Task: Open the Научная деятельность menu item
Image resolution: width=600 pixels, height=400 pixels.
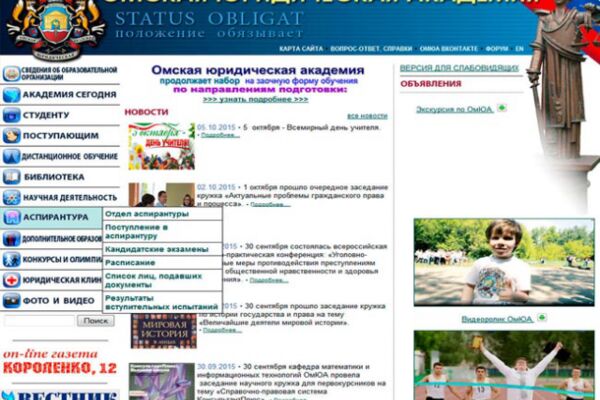Action: click(70, 198)
